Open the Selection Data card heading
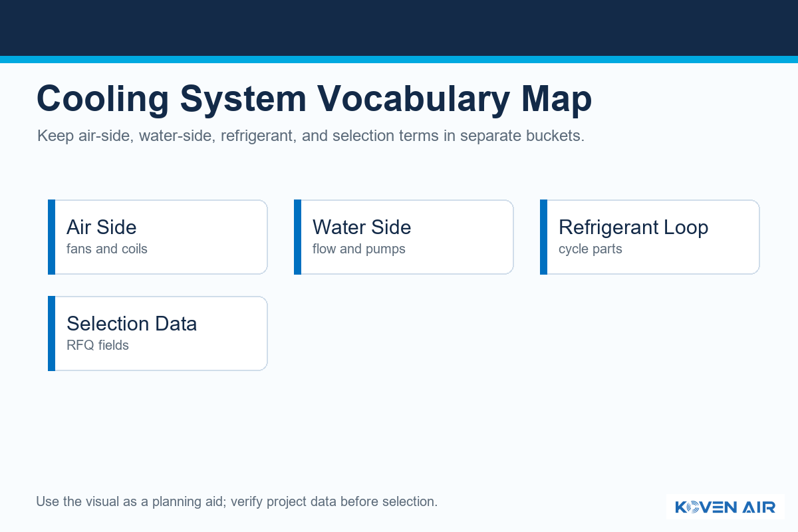This screenshot has height=532, width=798. click(x=132, y=324)
